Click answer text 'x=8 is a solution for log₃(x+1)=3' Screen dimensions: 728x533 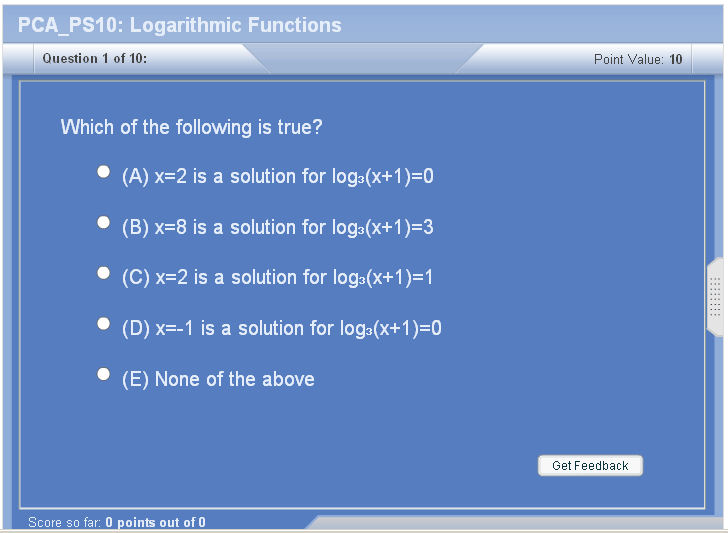tap(294, 228)
